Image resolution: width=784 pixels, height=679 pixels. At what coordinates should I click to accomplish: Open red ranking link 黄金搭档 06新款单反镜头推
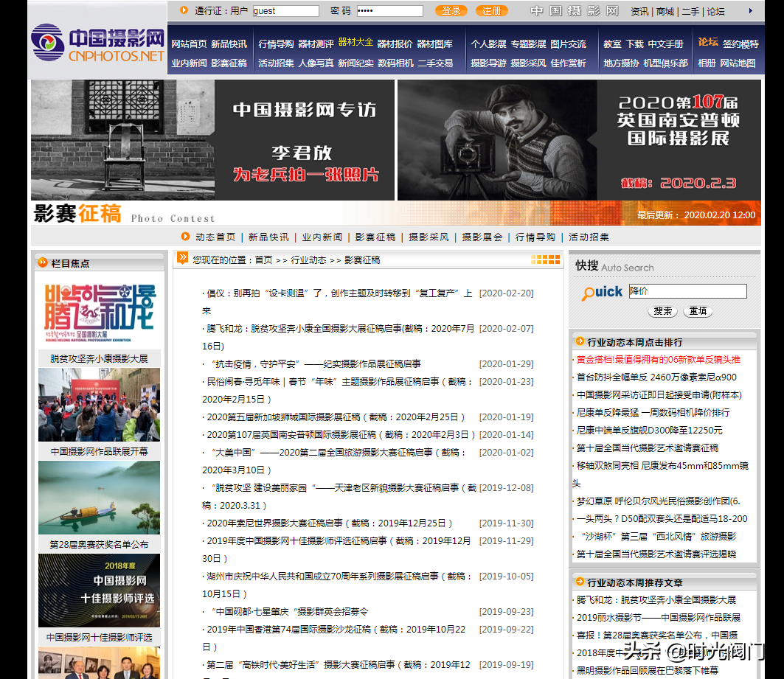coord(658,359)
